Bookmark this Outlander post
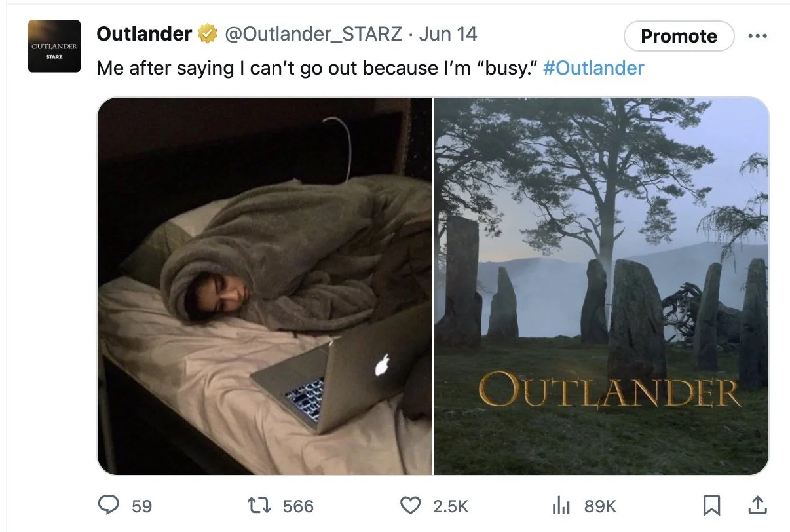Image resolution: width=790 pixels, height=532 pixels. click(711, 505)
